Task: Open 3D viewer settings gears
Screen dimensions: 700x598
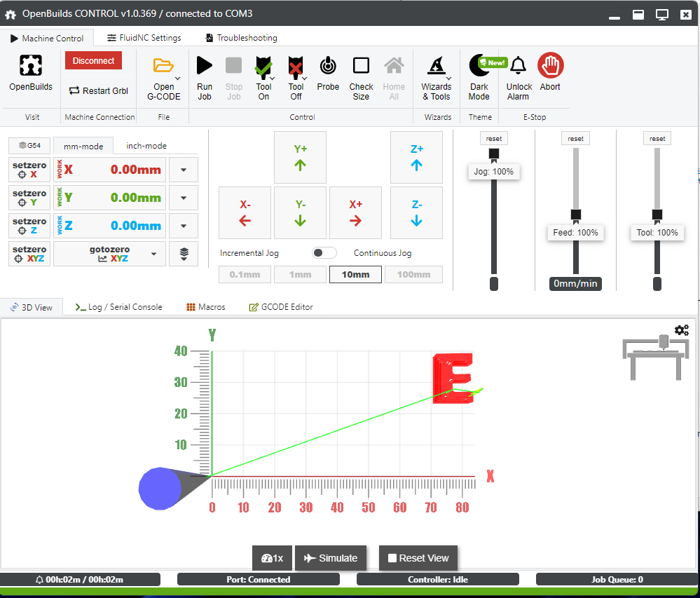Action: coord(682,330)
